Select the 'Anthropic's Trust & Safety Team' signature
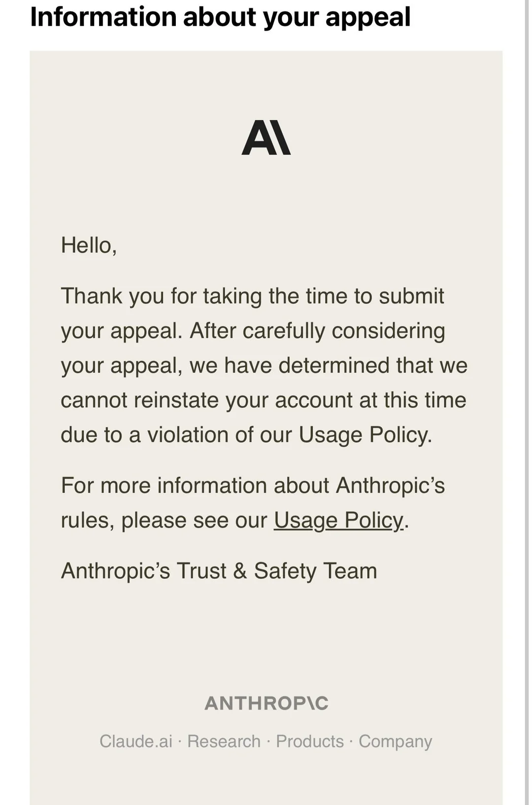The image size is (532, 805). click(x=219, y=571)
